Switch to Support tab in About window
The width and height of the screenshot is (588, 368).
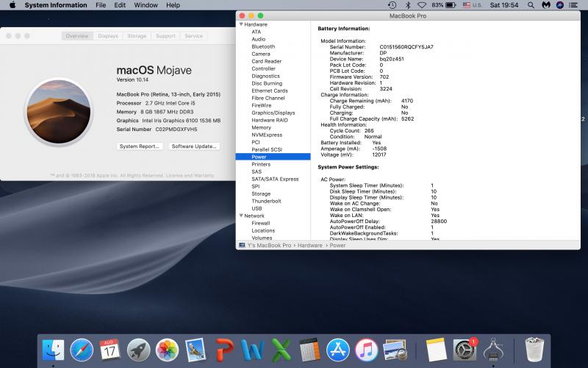165,36
